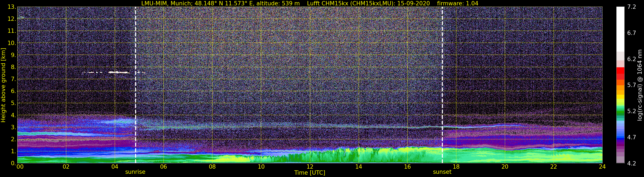Click the white dashed sunrise line
This screenshot has height=177, width=644.
coord(136,85)
